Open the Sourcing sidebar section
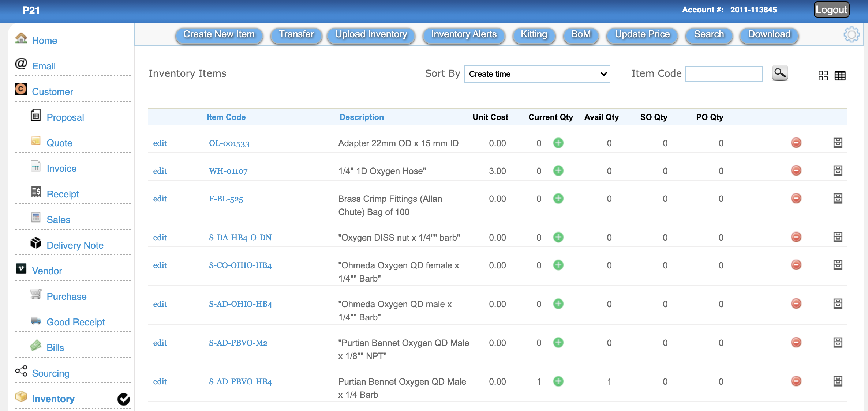 pos(50,373)
